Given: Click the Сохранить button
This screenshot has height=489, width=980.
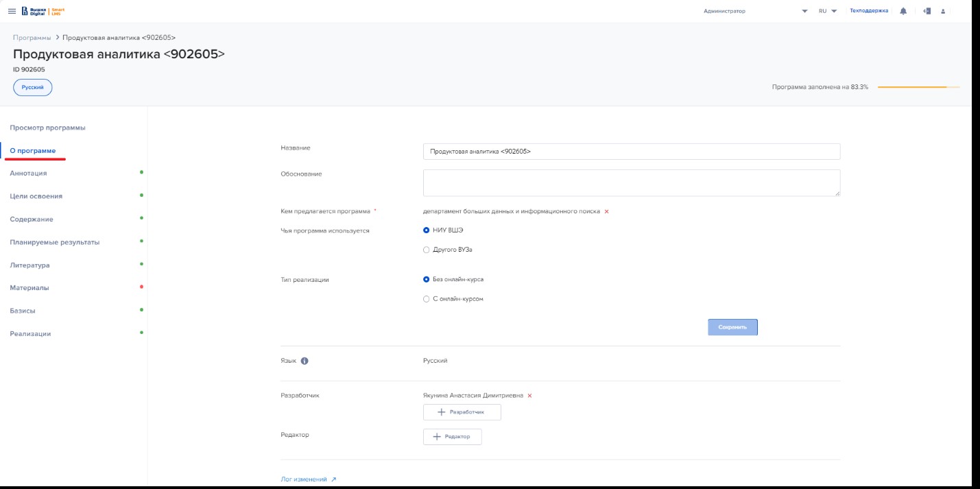Looking at the screenshot, I should 732,327.
